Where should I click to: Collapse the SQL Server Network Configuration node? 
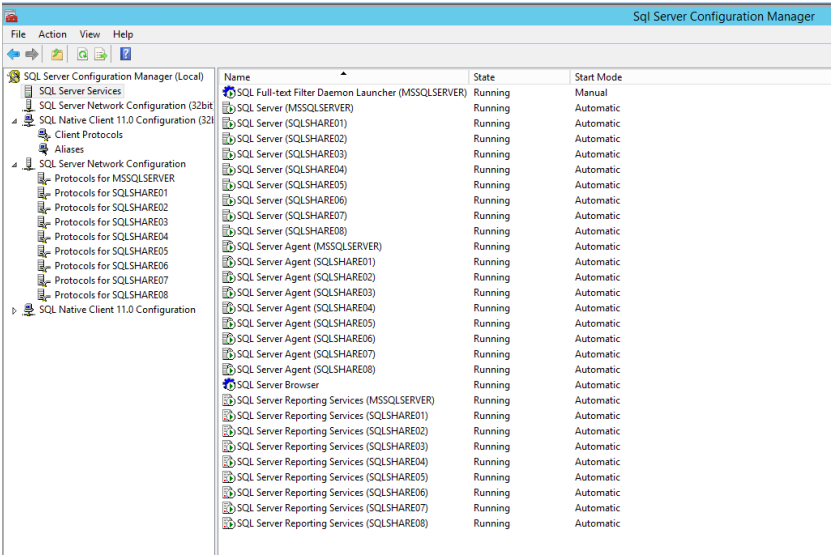point(14,165)
